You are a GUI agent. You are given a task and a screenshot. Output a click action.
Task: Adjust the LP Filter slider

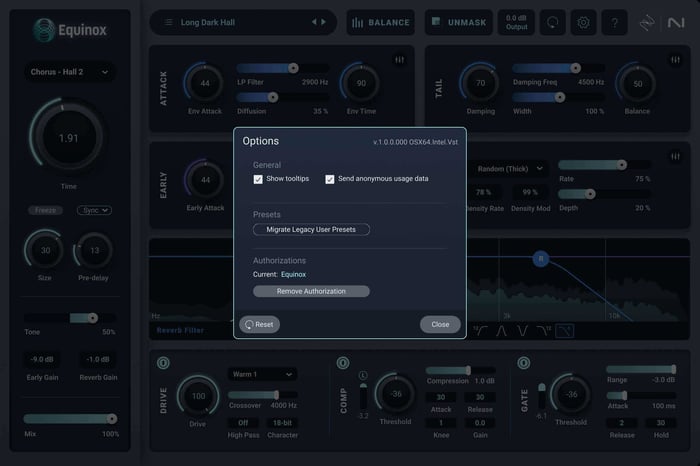coord(283,68)
